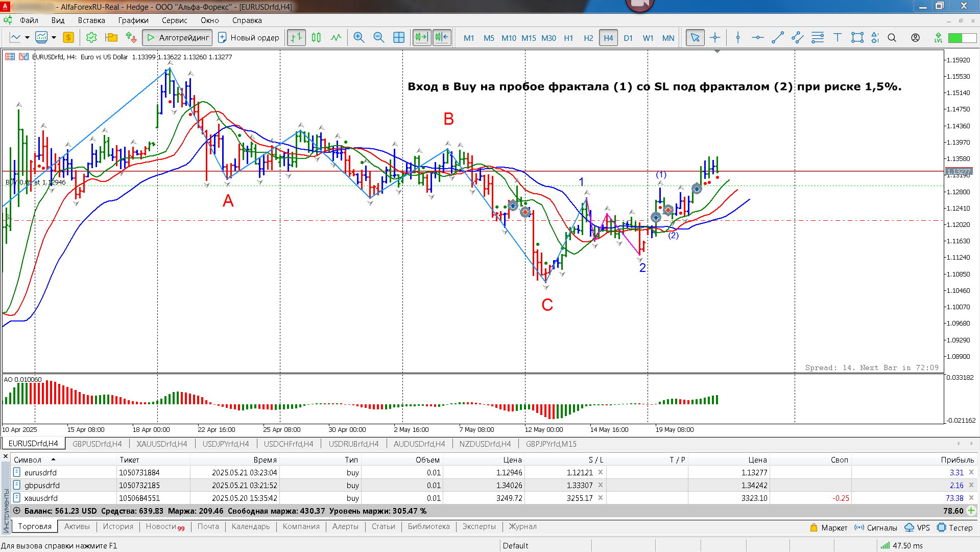
Task: Zoom in on the chart
Action: (358, 38)
